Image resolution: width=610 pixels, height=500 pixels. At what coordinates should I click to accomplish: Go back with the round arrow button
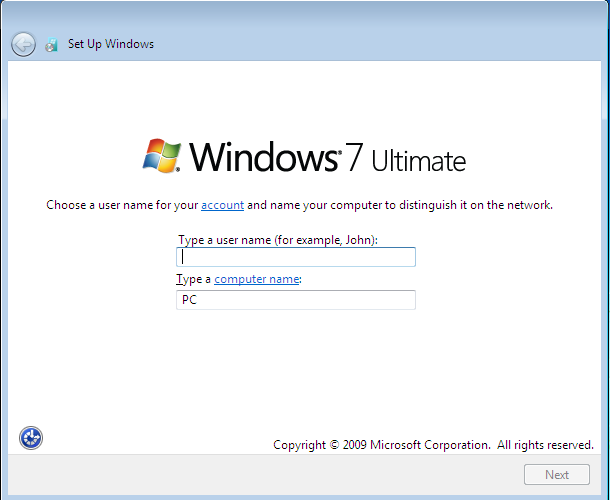click(23, 44)
